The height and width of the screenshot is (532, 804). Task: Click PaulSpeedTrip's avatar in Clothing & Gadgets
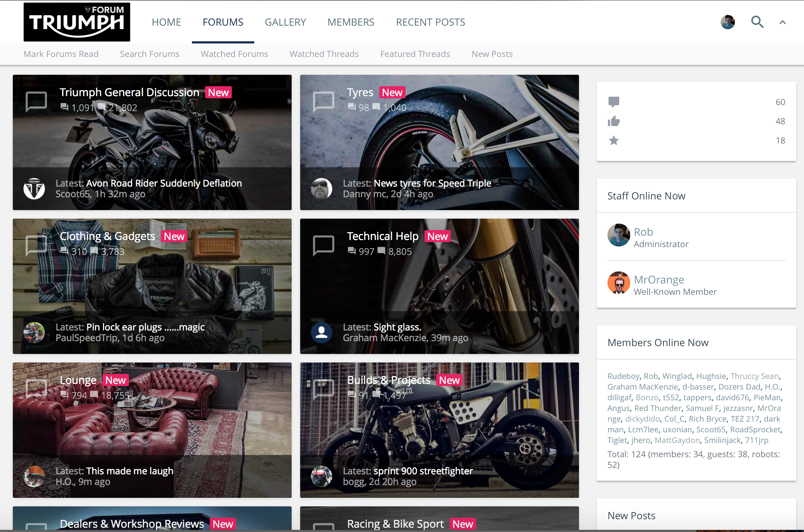[x=34, y=333]
